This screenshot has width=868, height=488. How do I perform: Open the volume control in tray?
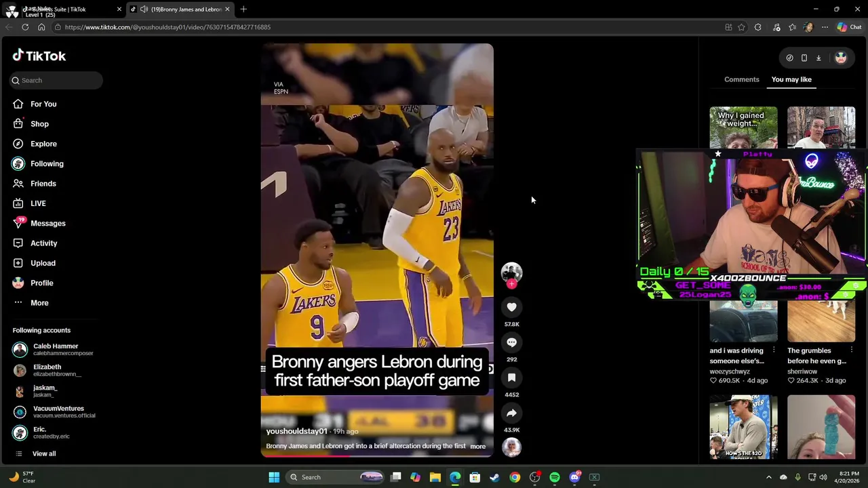point(822,477)
